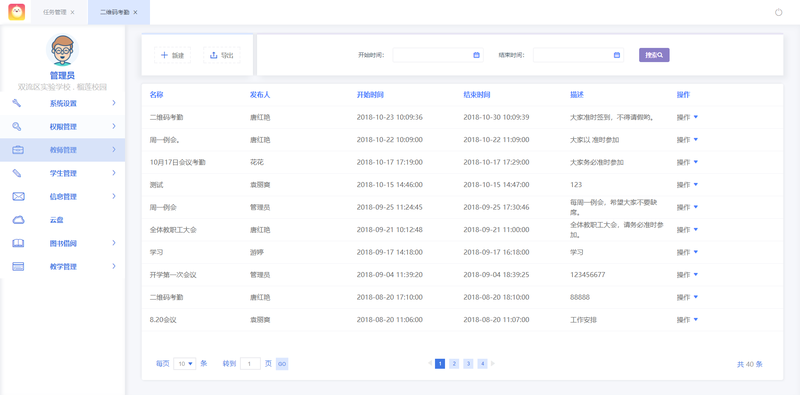Focus the 开始时间 date input
Viewport: 800px width, 395px height.
point(438,55)
